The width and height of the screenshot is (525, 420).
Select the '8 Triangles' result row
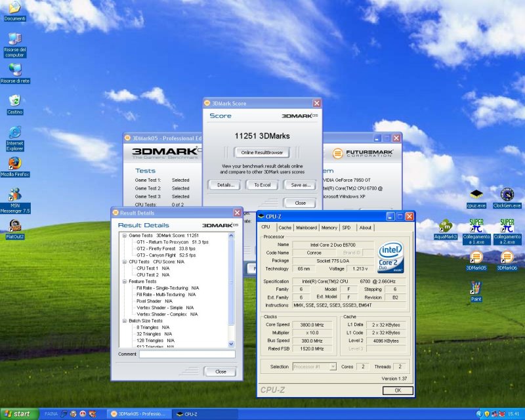click(x=153, y=327)
